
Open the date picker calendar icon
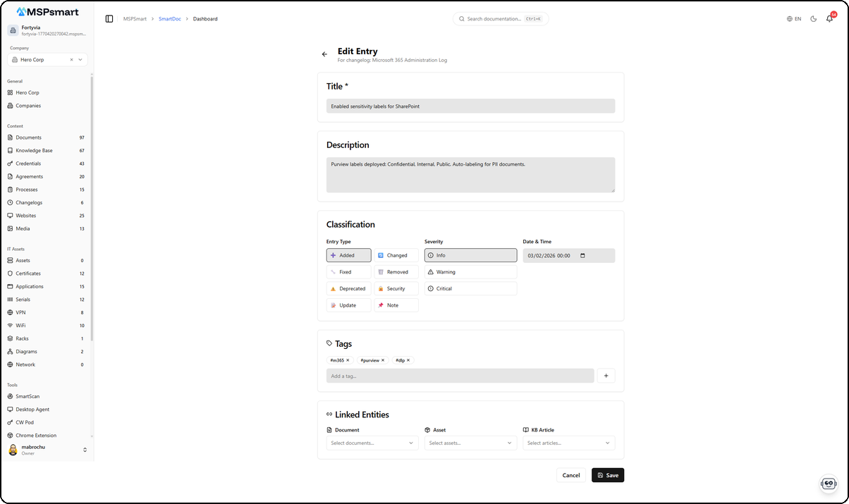582,256
